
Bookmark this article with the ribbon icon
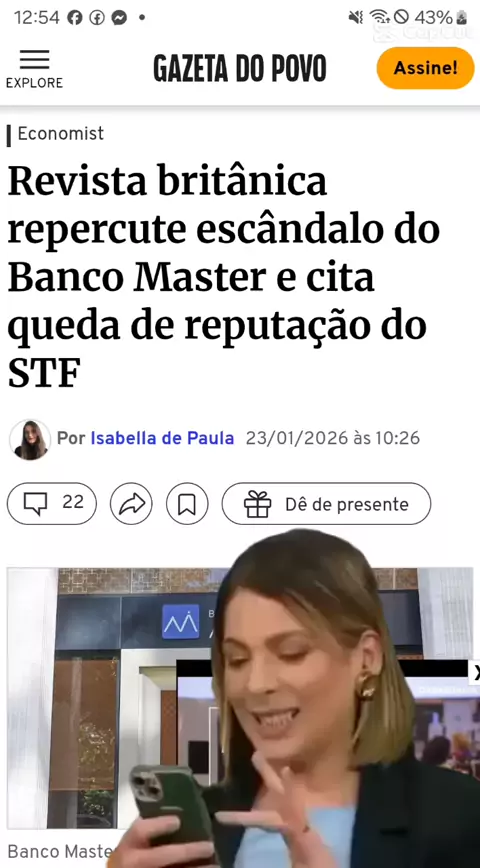coord(187,503)
